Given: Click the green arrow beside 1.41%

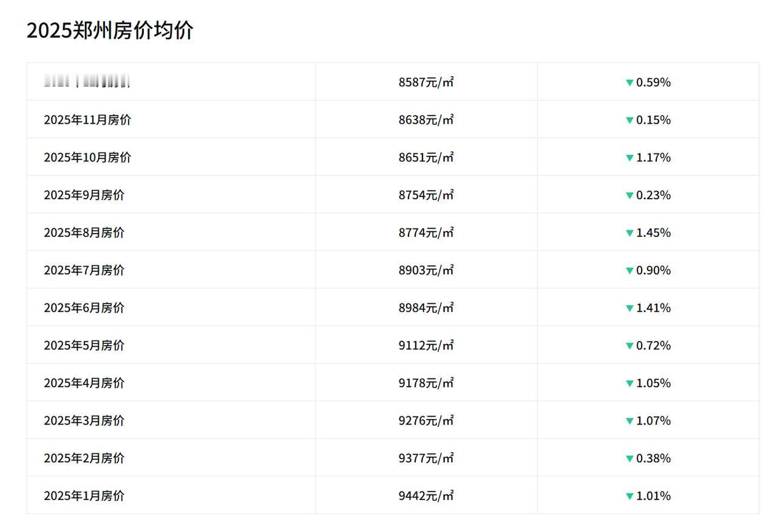Looking at the screenshot, I should [629, 308].
